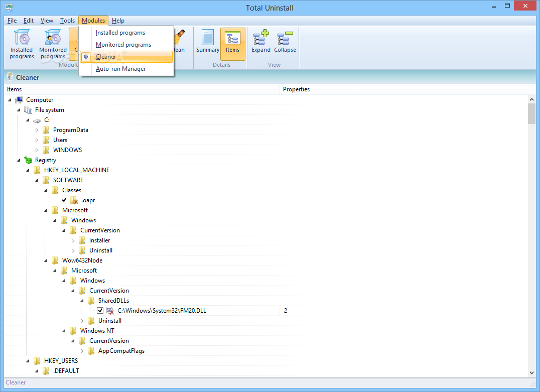Collapse the File system node
Image resolution: width=540 pixels, height=392 pixels.
click(x=19, y=110)
